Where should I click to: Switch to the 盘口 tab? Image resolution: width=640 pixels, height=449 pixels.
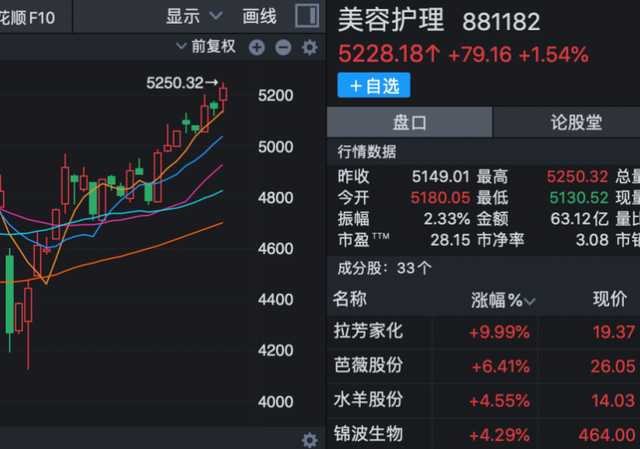409,123
